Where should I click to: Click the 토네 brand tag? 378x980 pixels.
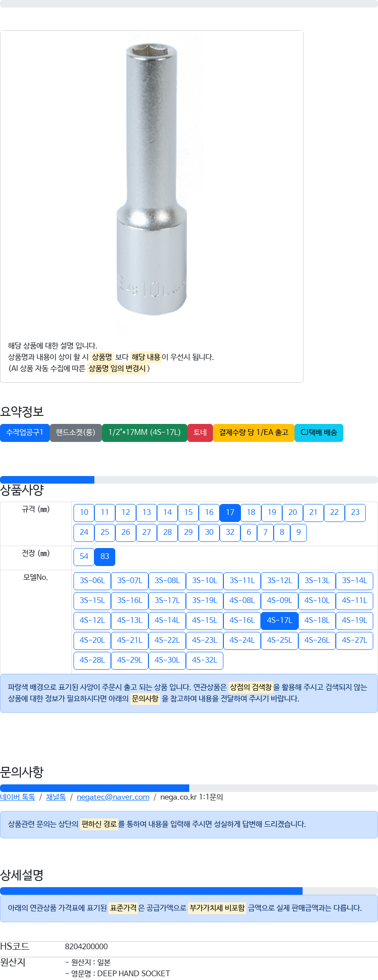(x=200, y=432)
